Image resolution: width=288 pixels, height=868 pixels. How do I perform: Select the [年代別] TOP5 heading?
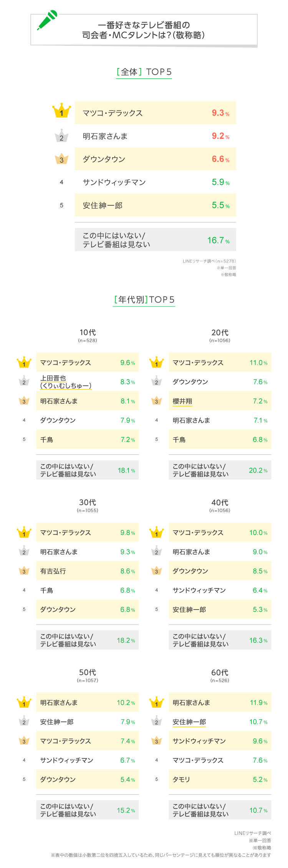144,300
